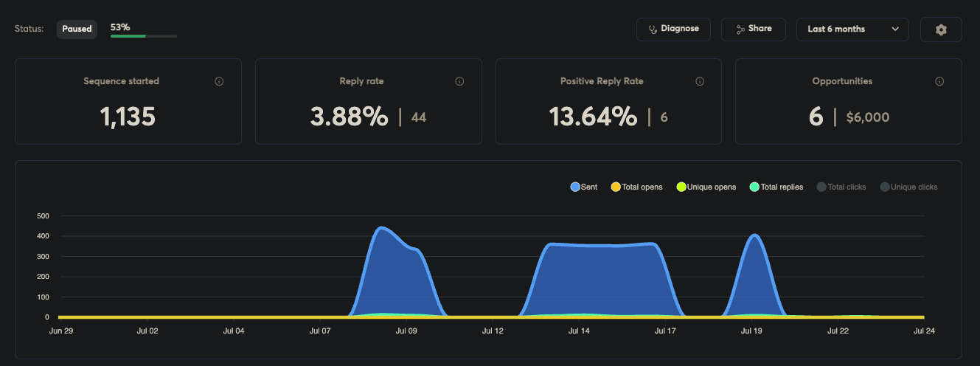Click the Diagnose button
Image resolution: width=980 pixels, height=366 pixels.
(x=673, y=29)
